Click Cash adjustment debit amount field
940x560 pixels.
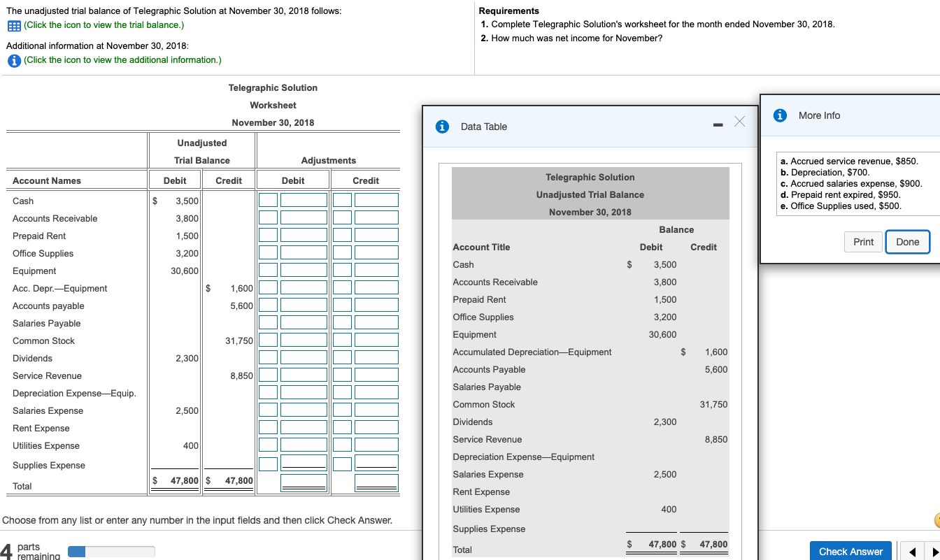[x=304, y=201]
